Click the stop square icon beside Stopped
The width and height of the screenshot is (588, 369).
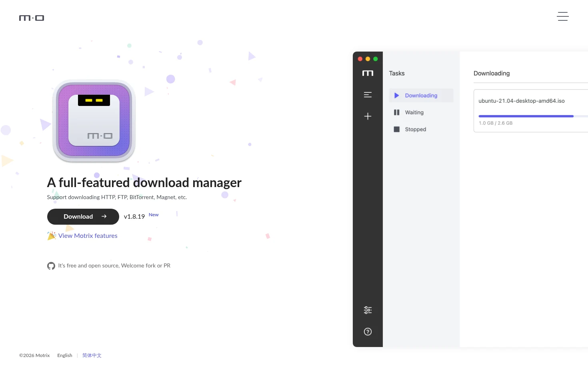pyautogui.click(x=397, y=129)
